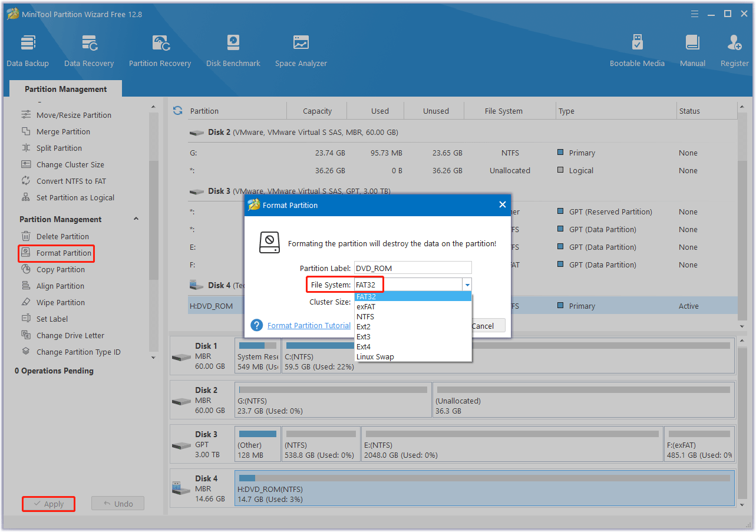Refresh the partition list with the reload icon
This screenshot has height=532, width=756.
pyautogui.click(x=177, y=111)
